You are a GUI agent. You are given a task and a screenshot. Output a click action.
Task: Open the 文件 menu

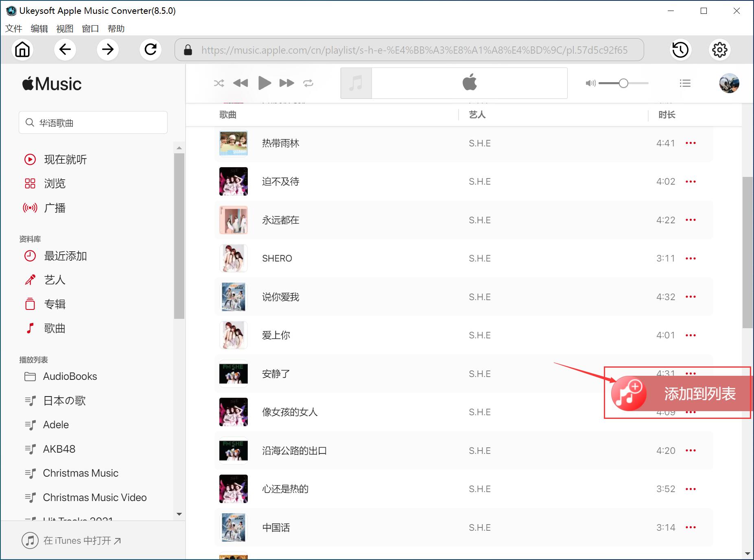click(13, 28)
